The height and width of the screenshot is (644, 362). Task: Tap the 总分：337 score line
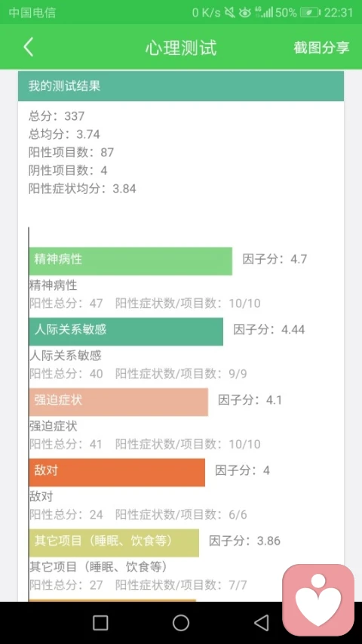tap(57, 116)
